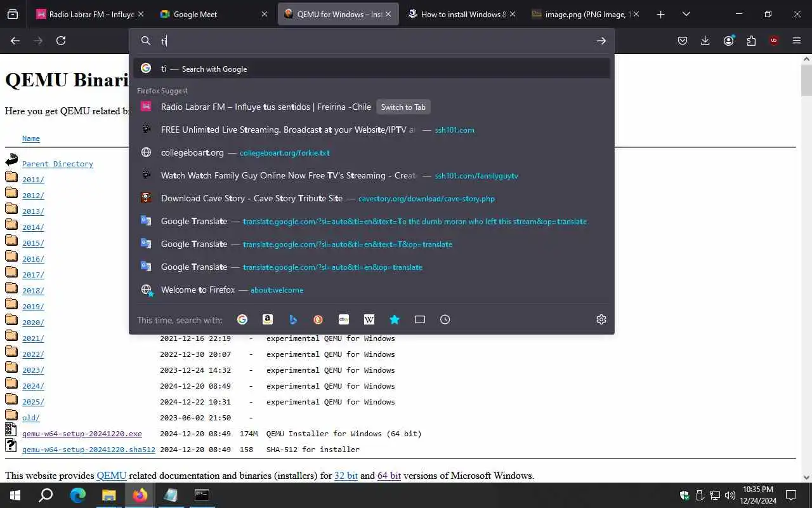Download qemu-w64-setup-20241220.exe
Screen dimensions: 812x508
click(x=82, y=434)
